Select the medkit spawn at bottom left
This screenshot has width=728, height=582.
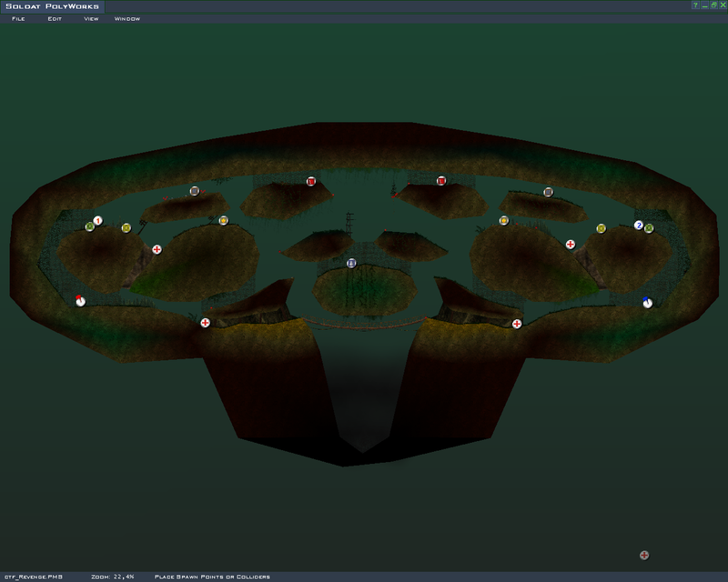[x=205, y=323]
